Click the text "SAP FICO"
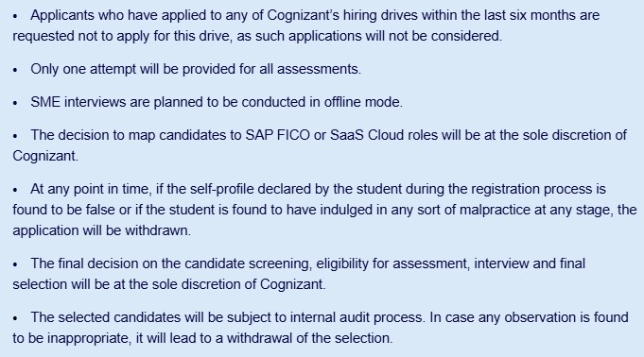The width and height of the screenshot is (644, 357). 278,135
